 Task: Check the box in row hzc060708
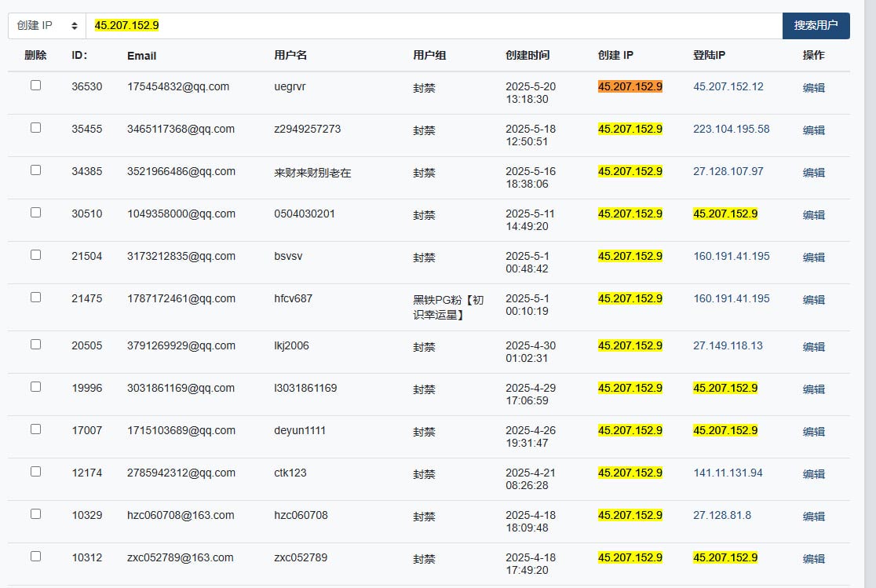point(36,513)
